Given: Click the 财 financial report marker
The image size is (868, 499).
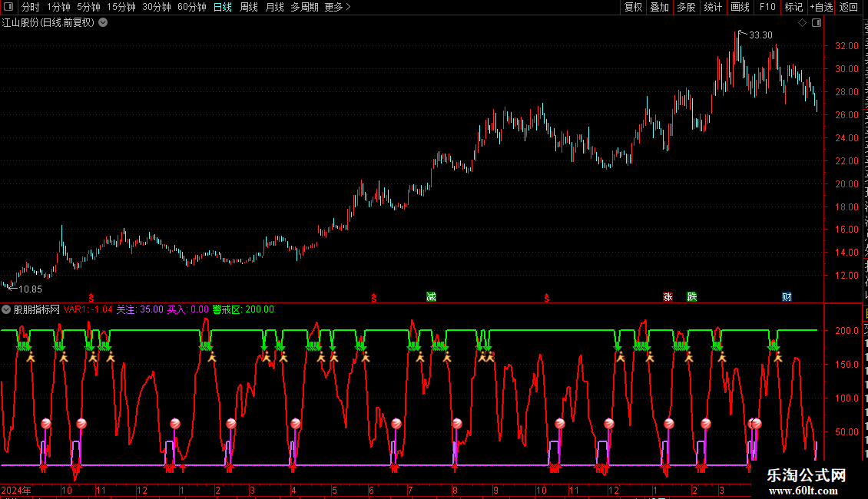Looking at the screenshot, I should click(x=787, y=297).
